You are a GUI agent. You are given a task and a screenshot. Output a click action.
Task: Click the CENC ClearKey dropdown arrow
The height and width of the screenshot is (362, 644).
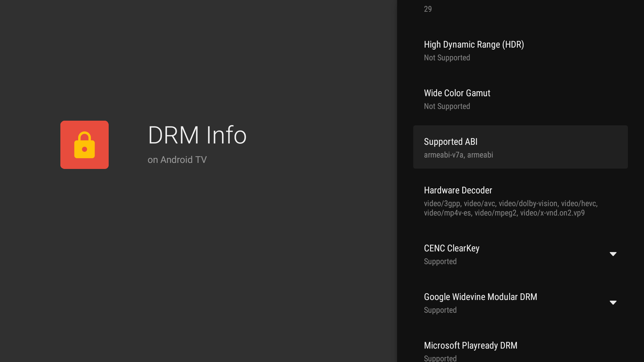[x=613, y=254]
